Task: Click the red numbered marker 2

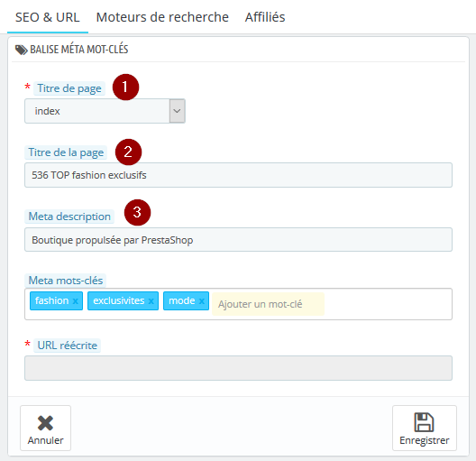Action: 128,152
